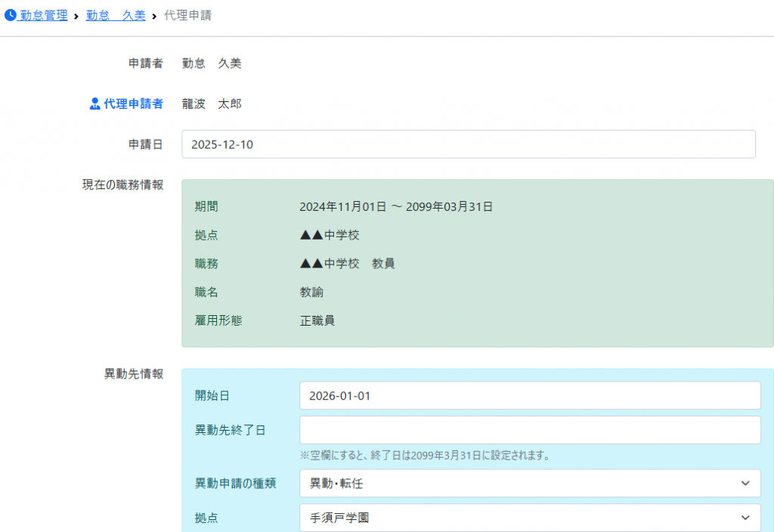Screen dimensions: 774x532
Task: Click the 職務 value ▲▲中学校 教員
Action: 347,264
